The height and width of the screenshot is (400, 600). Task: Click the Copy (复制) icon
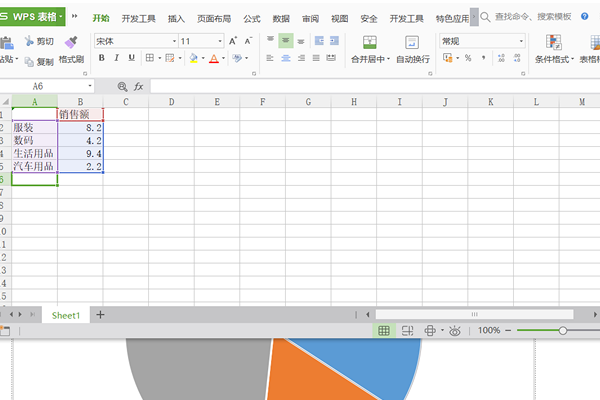coord(29,61)
